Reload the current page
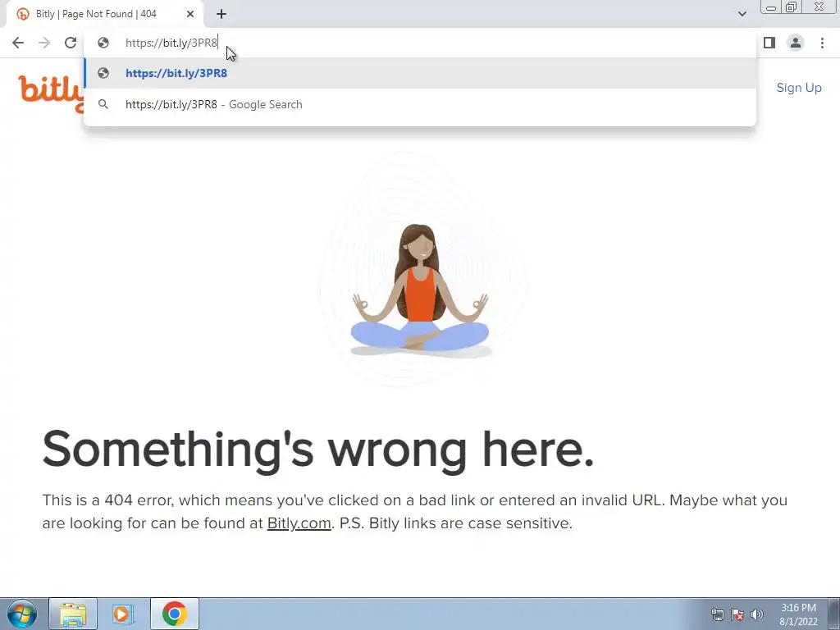The width and height of the screenshot is (840, 630). click(x=71, y=43)
